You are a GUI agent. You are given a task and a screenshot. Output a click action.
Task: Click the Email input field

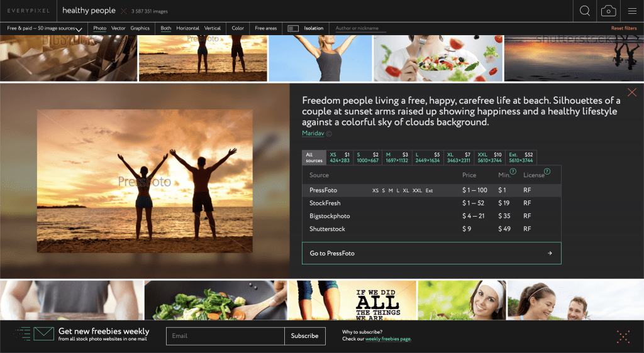(x=225, y=336)
